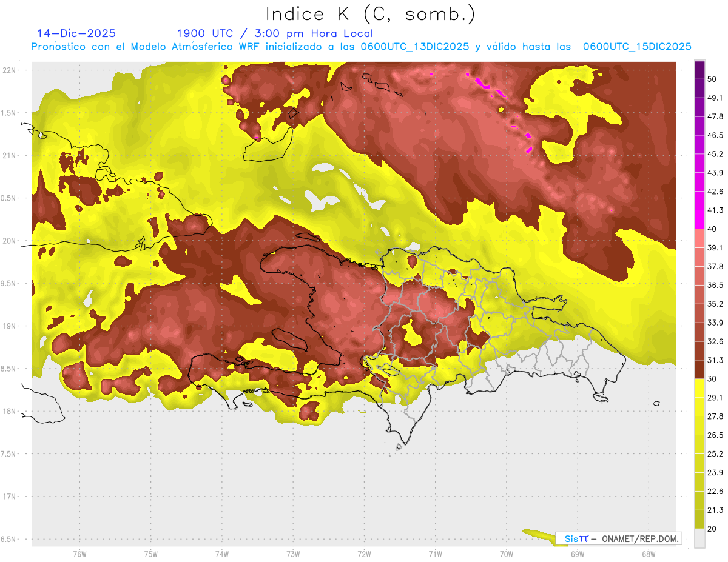
Task: Pick the dark brown legend swatch between 30 and 31.3
Action: 699,369
